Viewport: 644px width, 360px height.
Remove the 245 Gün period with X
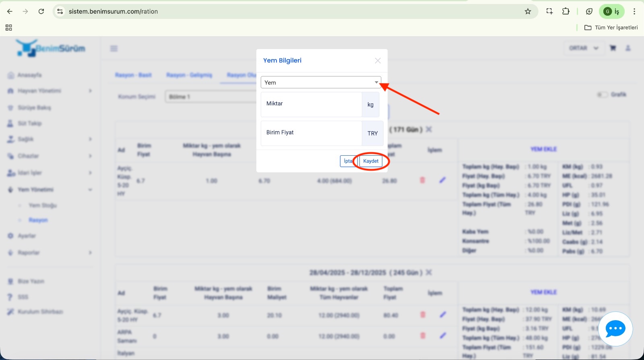pyautogui.click(x=429, y=272)
